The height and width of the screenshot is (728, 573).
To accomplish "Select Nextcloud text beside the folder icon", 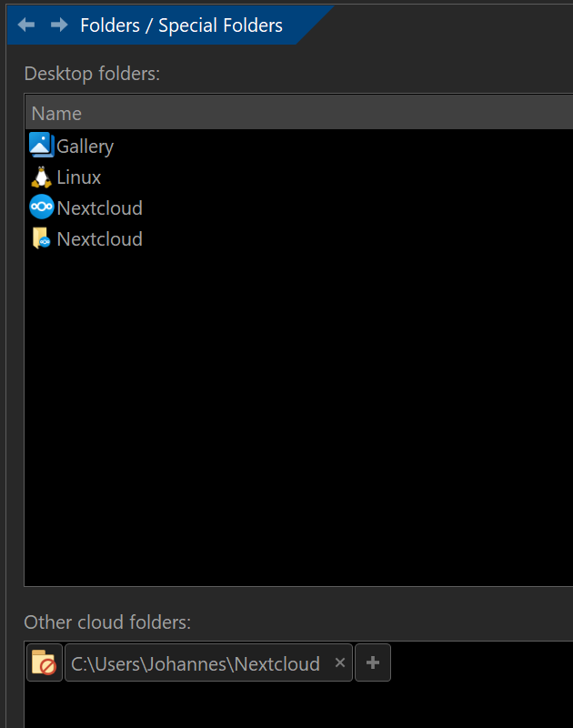I will pyautogui.click(x=99, y=239).
